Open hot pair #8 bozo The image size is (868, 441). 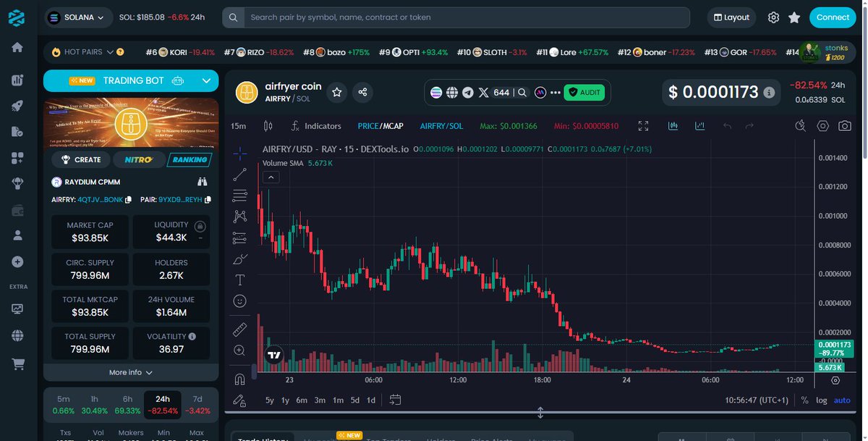tap(336, 52)
